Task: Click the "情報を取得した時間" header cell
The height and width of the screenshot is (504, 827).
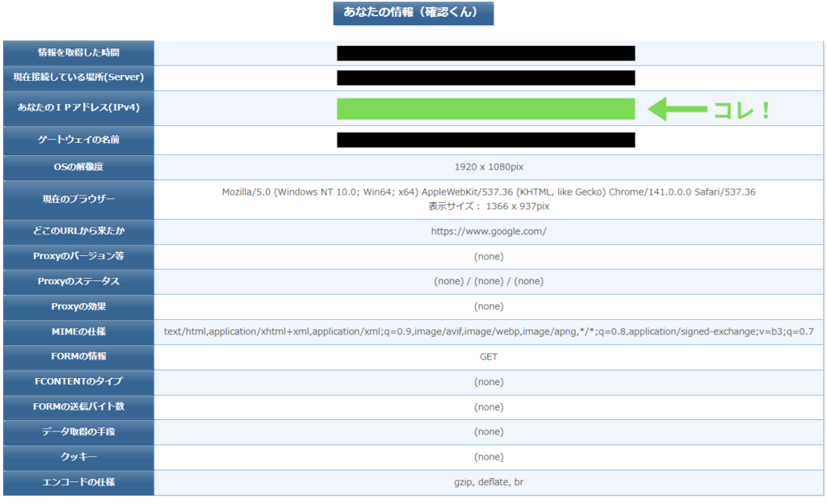Action: 78,52
